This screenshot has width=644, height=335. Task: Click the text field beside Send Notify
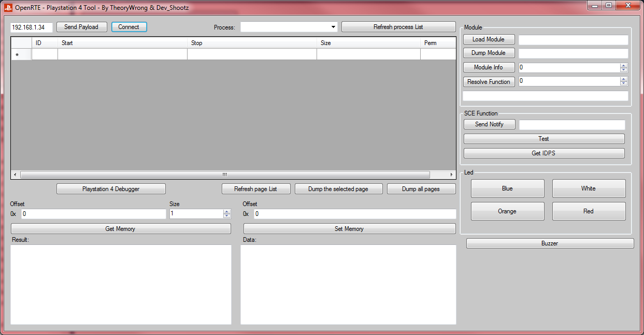point(572,125)
